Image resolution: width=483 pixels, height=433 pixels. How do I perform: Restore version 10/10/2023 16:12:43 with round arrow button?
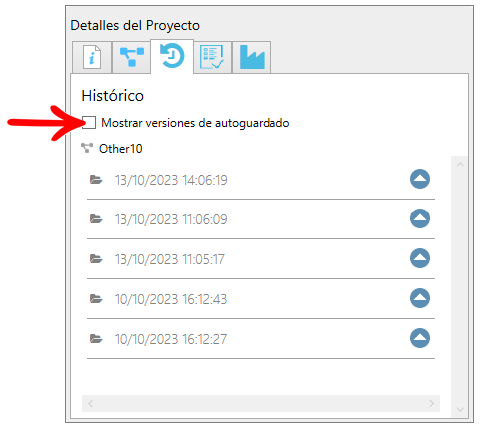[x=420, y=298]
